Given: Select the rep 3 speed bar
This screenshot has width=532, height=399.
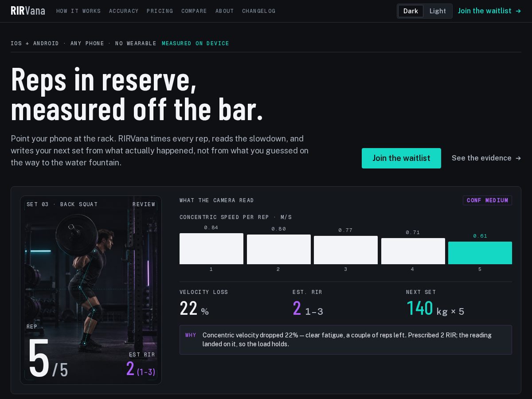Looking at the screenshot, I should pos(346,250).
